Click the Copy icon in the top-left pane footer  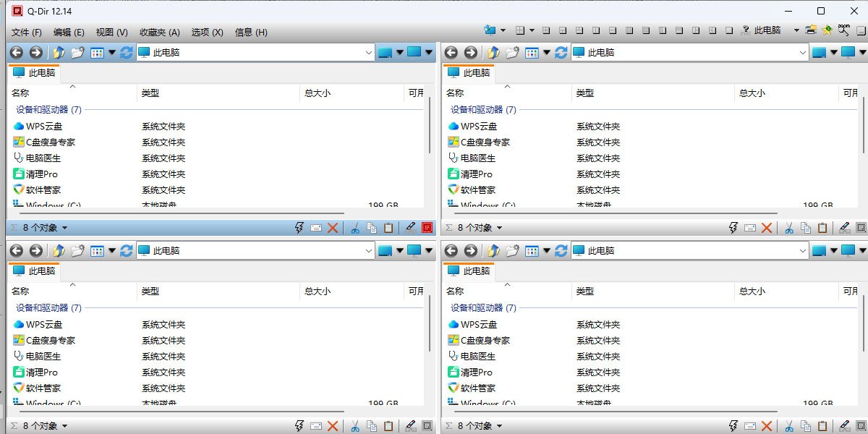373,227
